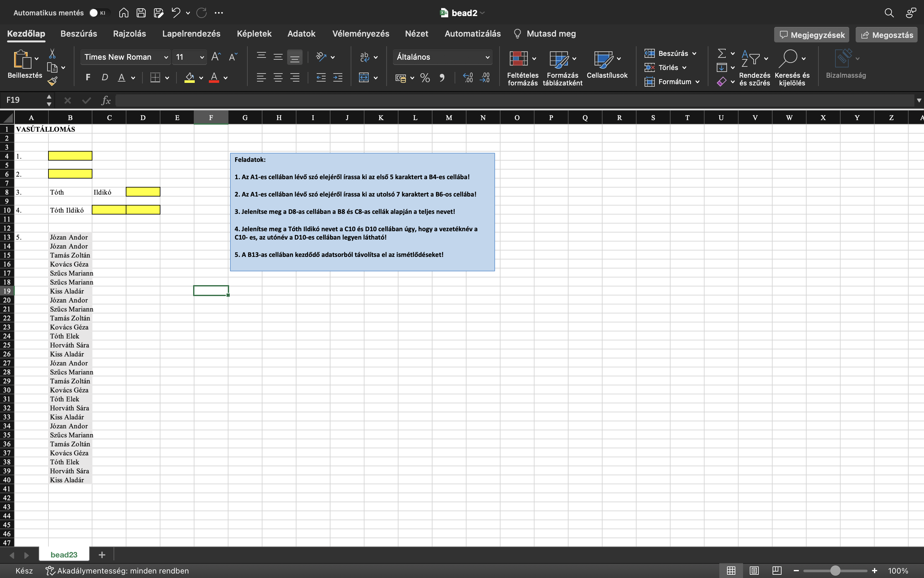Viewport: 924px width, 578px height.
Task: Open the font color dropdown arrow
Action: point(226,78)
